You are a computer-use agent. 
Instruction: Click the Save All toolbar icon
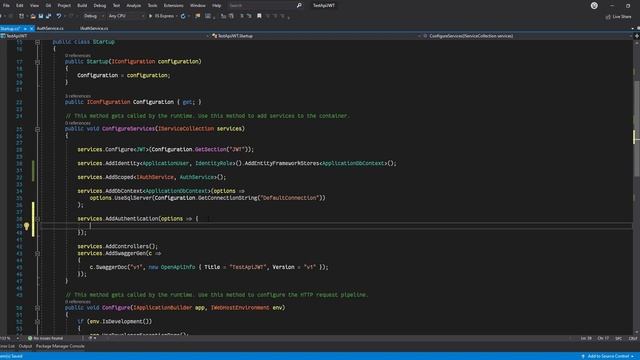coord(48,16)
